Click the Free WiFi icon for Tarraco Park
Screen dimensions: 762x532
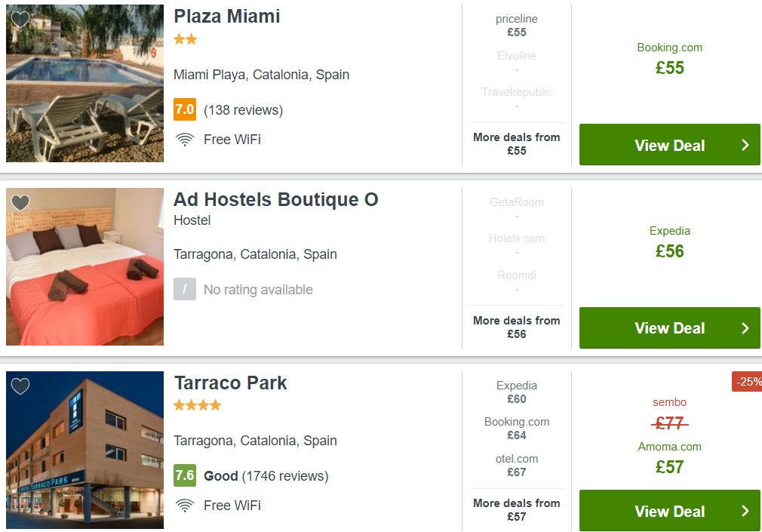185,506
